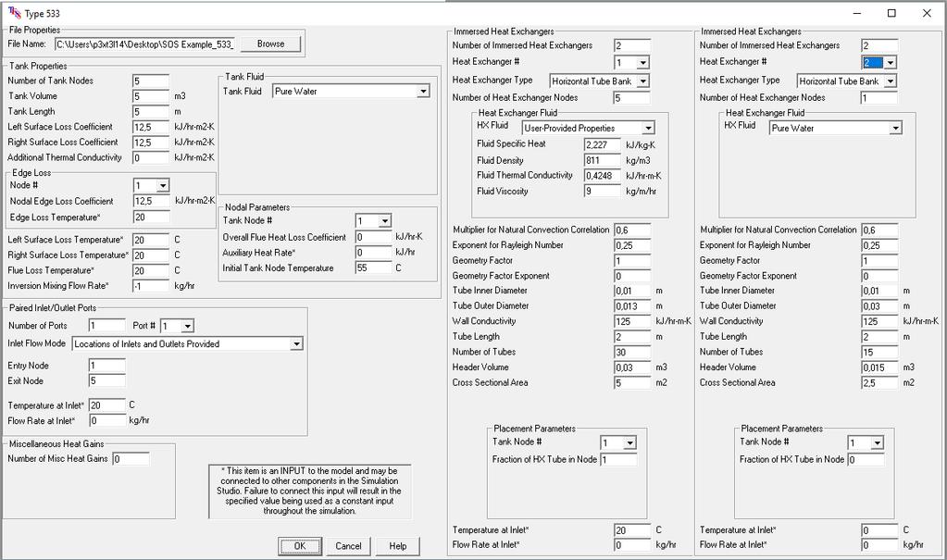Click the Fluid Density field
This screenshot has width=947, height=560.
click(x=602, y=161)
